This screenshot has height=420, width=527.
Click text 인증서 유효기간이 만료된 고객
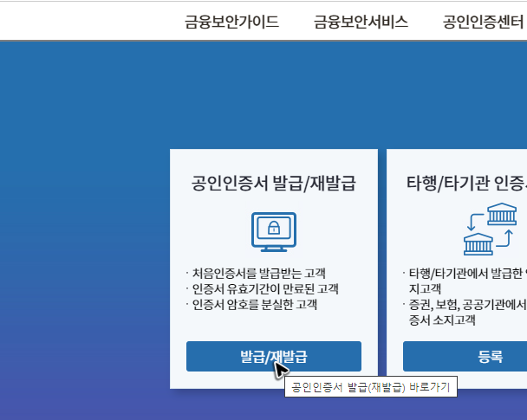tap(265, 288)
